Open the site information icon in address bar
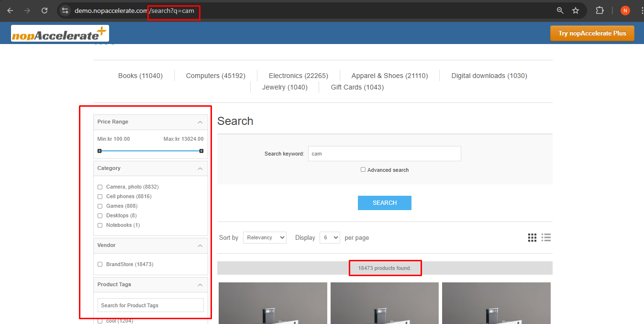This screenshot has width=644, height=324. point(66,11)
